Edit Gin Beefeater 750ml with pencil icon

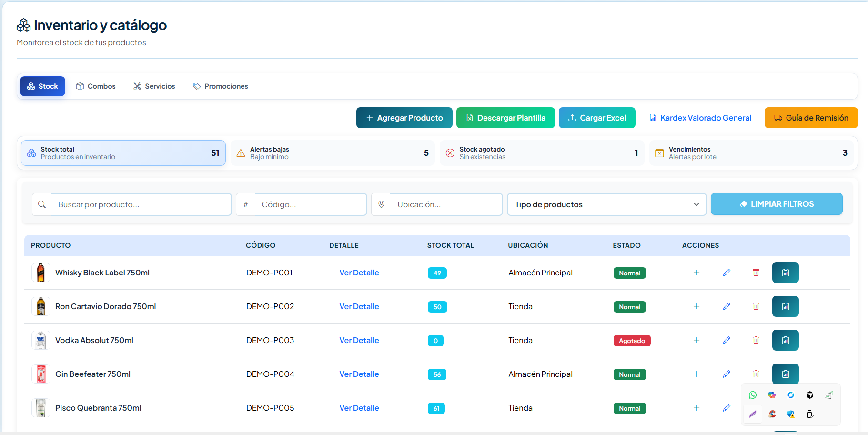click(727, 374)
